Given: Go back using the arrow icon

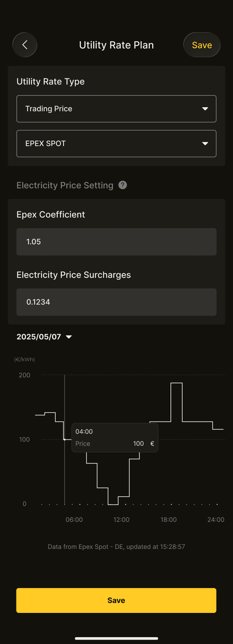Looking at the screenshot, I should [25, 45].
